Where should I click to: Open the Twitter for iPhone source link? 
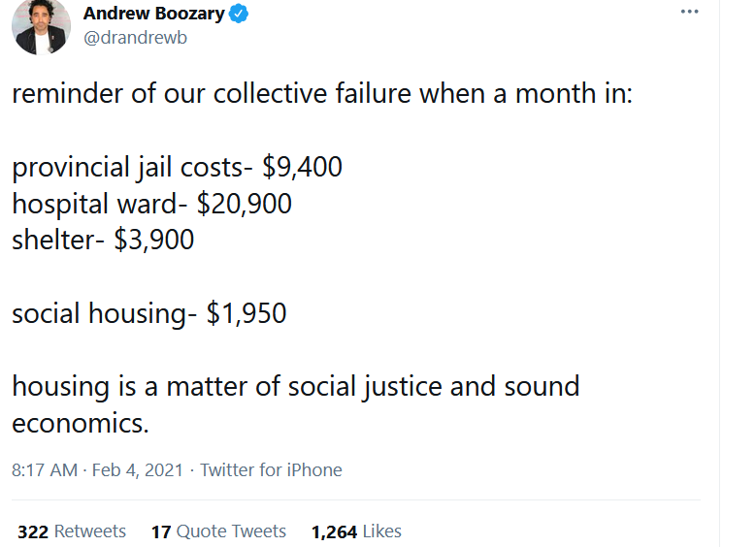pos(271,469)
